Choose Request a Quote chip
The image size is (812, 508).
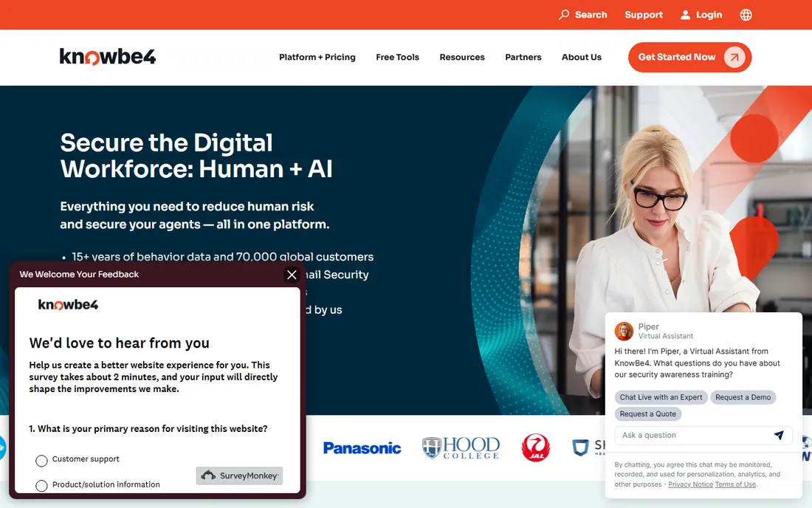click(648, 413)
